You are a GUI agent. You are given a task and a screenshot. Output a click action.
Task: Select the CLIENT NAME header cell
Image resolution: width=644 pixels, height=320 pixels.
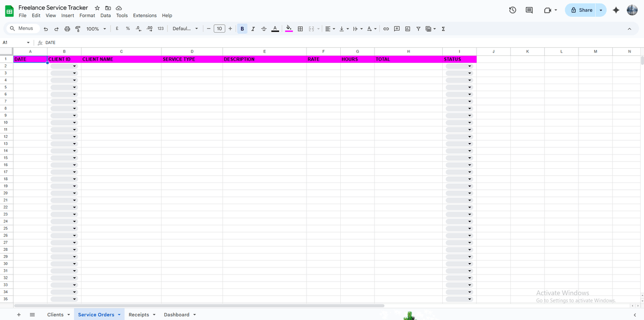[121, 59]
